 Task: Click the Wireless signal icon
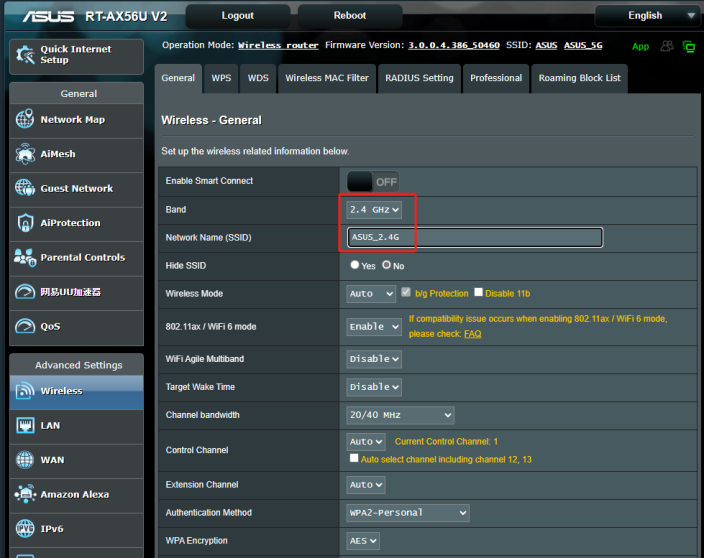tap(25, 391)
